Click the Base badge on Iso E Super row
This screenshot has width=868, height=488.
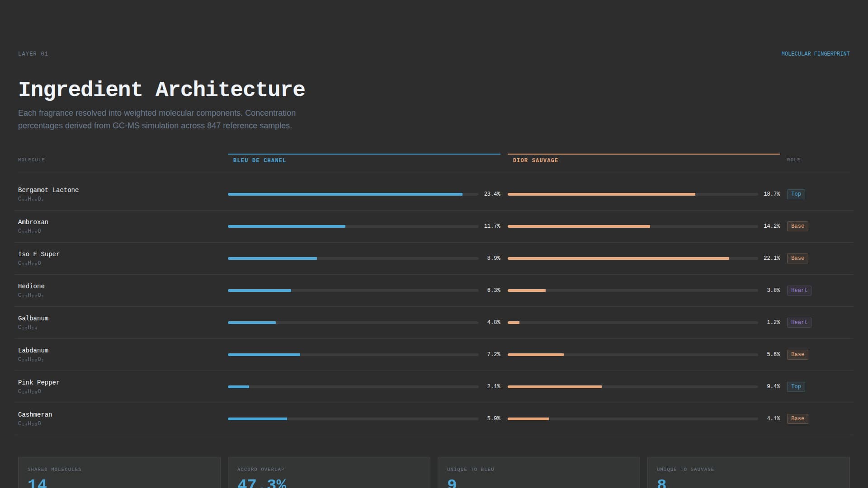797,258
